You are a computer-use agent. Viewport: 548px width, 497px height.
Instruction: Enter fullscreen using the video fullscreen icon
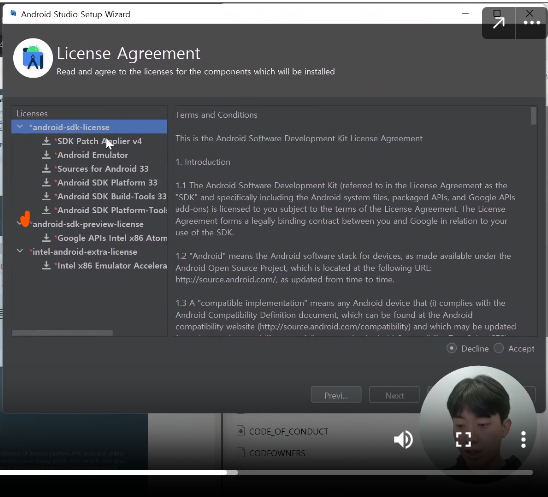pyautogui.click(x=463, y=439)
